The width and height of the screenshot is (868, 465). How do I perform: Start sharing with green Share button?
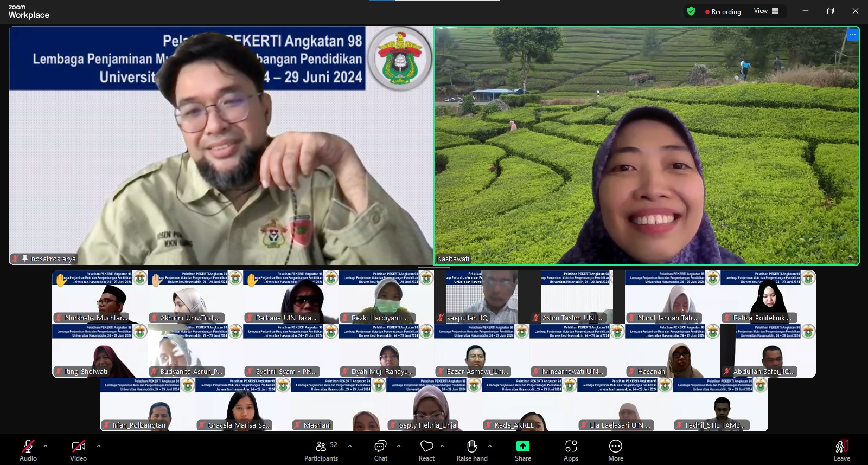[523, 450]
